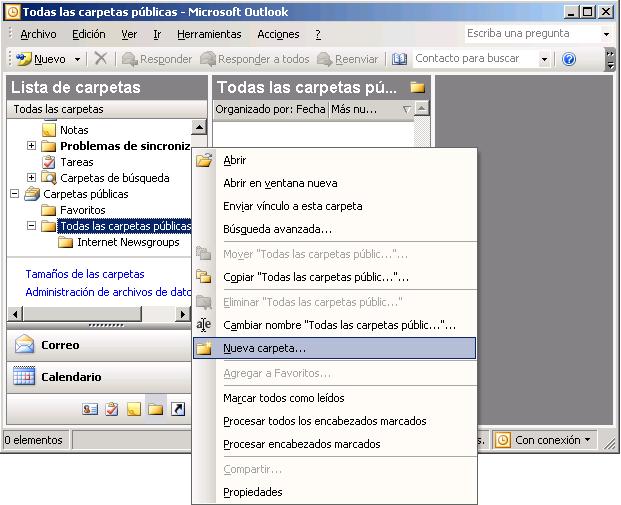Choose Cambiar nombre context menu entry
The height and width of the screenshot is (505, 621).
[335, 325]
